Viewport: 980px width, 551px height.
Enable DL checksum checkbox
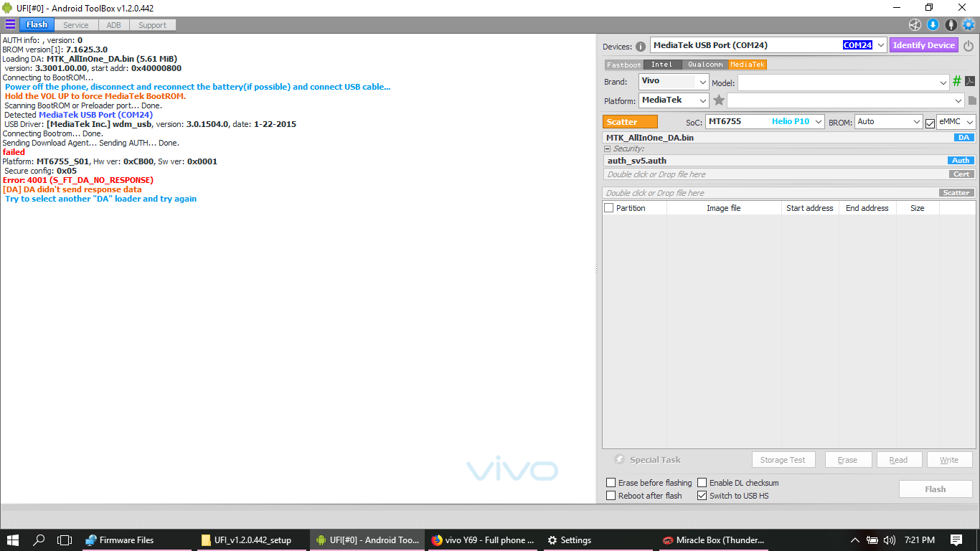coord(702,483)
